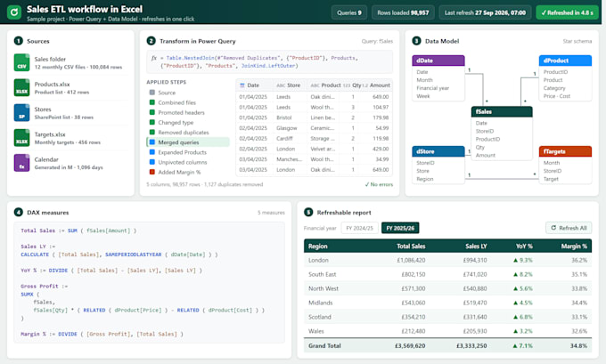Click the fx formula bar icon
Screen dimensions: 606x364
point(154,58)
